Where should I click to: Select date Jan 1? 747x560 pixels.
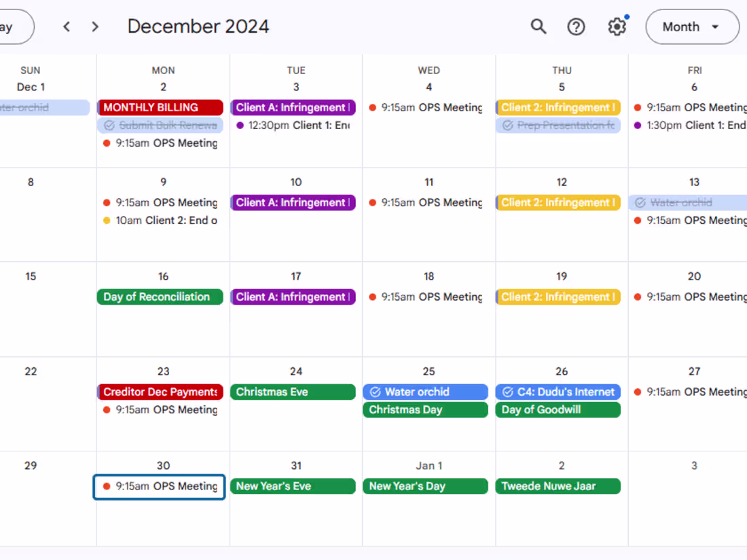tap(429, 466)
